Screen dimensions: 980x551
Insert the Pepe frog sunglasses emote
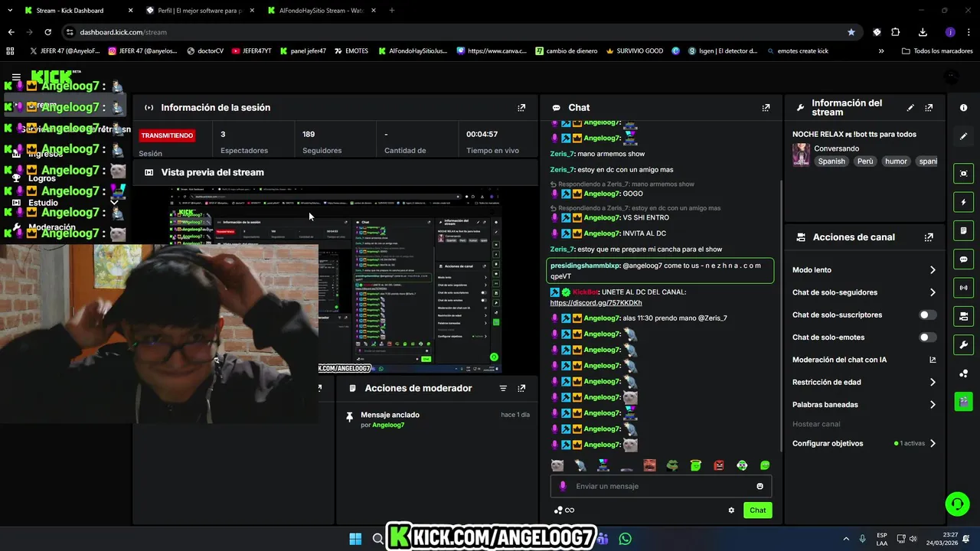[672, 465]
